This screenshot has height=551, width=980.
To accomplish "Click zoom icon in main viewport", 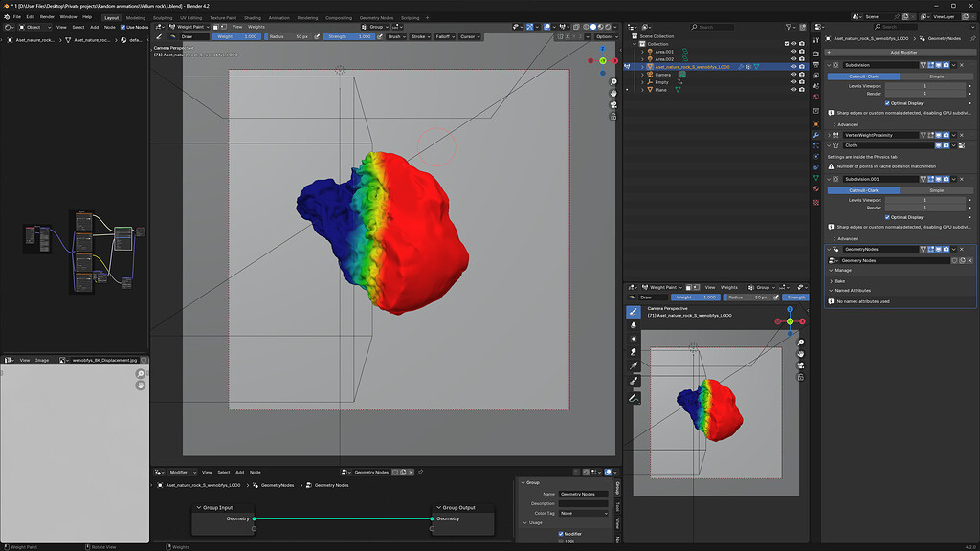I will pyautogui.click(x=613, y=82).
